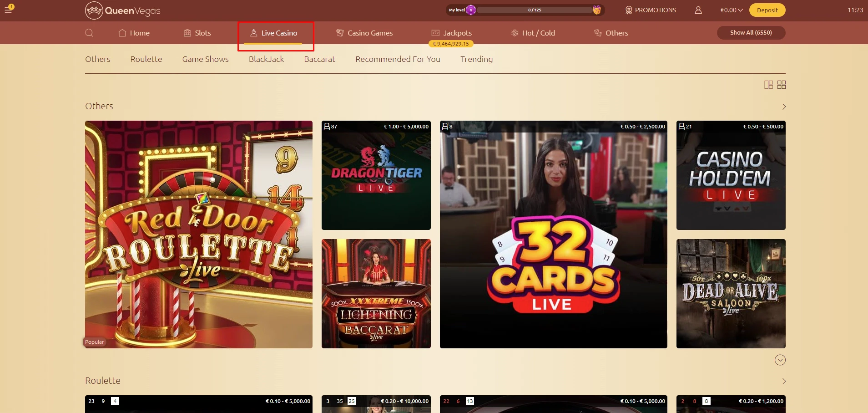Click Show All (6550) button
868x413 pixels.
pos(751,32)
